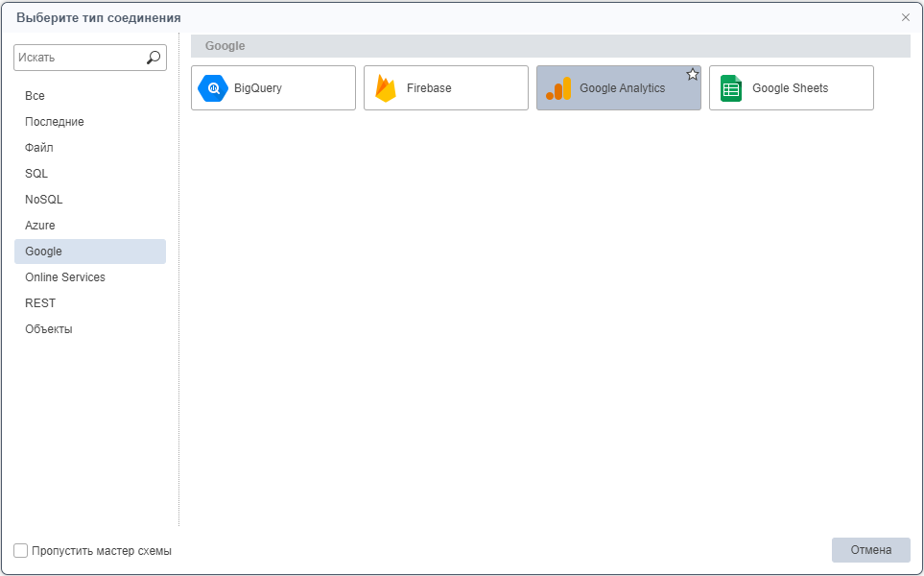
Task: Select the NoSQL category
Action: coord(44,200)
